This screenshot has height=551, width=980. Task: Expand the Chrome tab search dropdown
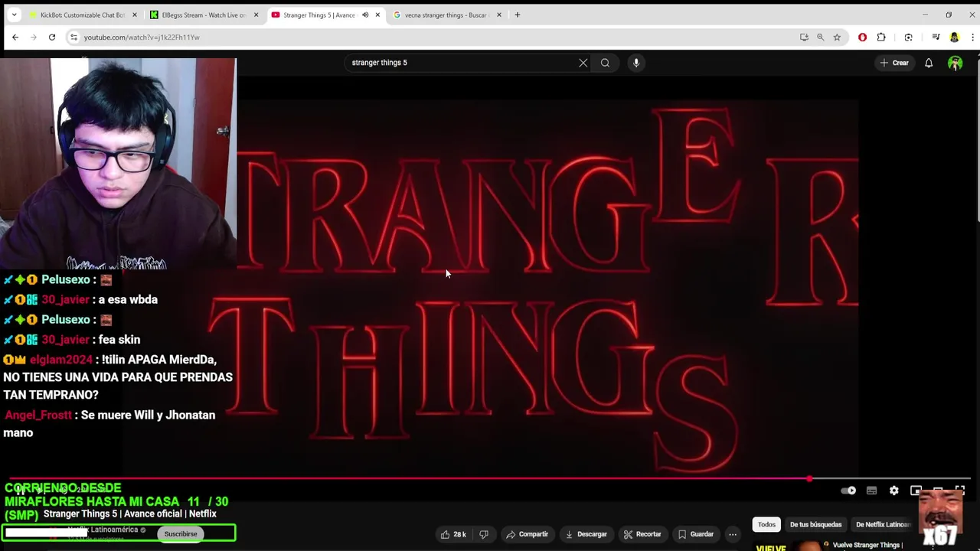(14, 15)
